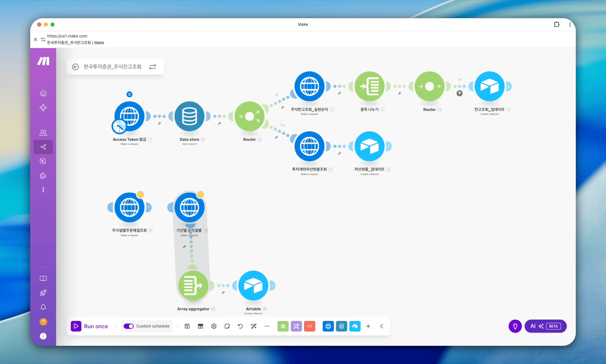Screen dimensions: 606x364
Task: Open the Airtable favorite in toolbar
Action: 355,326
